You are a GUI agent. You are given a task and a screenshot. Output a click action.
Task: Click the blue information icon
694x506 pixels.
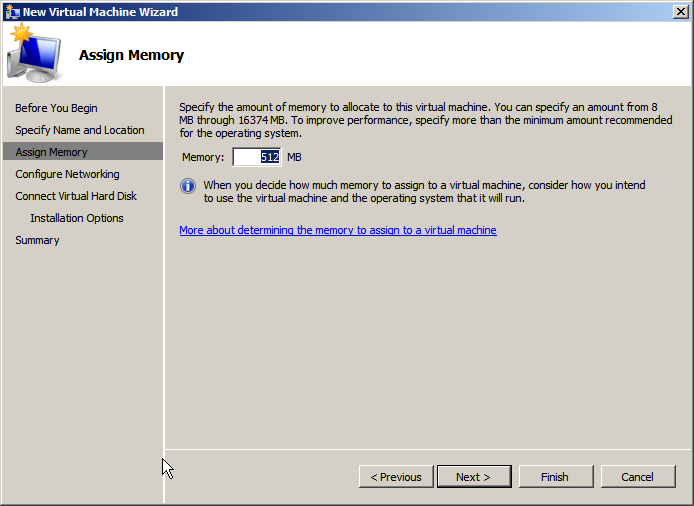188,186
